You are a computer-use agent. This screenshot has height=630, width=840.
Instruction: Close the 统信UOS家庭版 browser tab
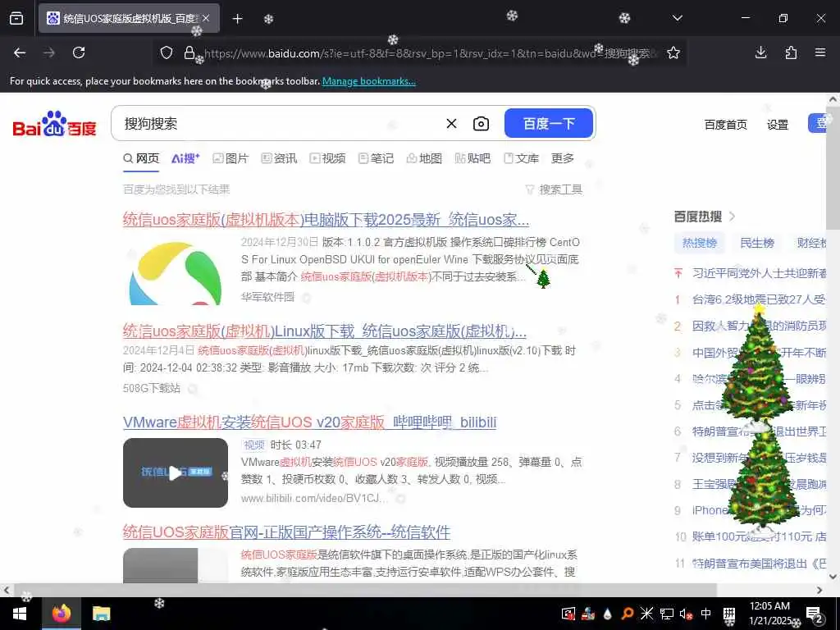click(x=206, y=18)
